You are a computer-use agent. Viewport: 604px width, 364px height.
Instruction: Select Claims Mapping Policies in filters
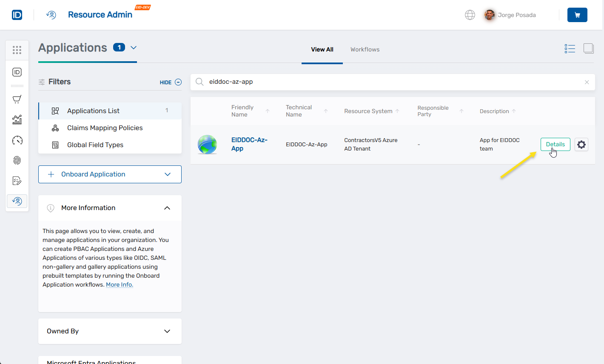[x=105, y=128]
